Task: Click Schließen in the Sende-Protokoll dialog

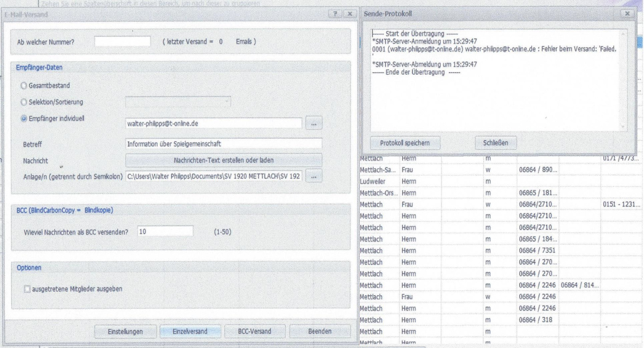Action: coord(495,143)
